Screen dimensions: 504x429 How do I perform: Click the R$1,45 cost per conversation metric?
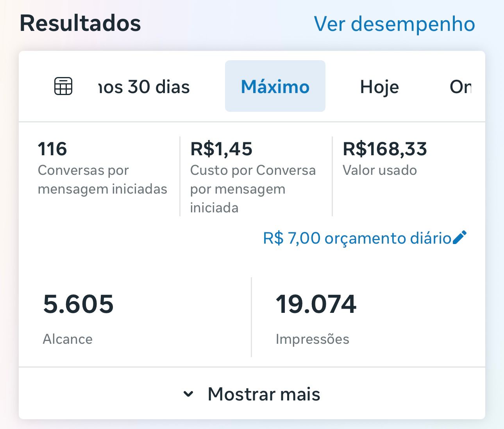(221, 149)
